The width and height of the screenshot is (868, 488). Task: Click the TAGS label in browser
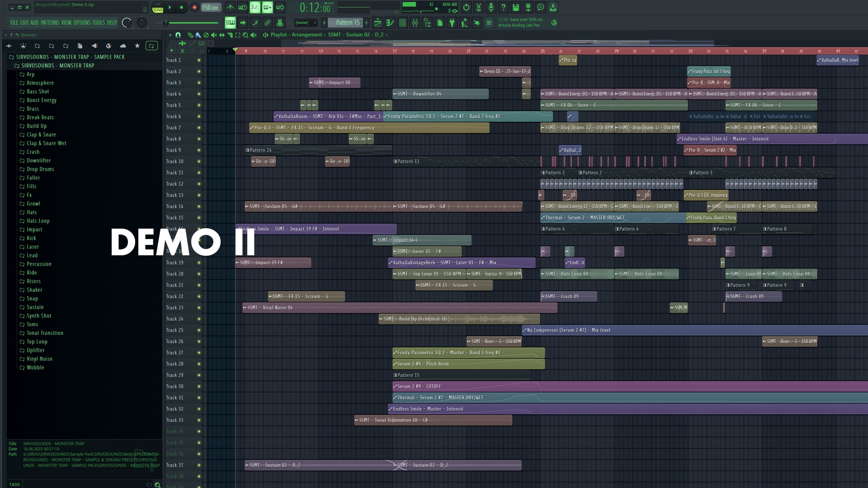click(x=14, y=484)
